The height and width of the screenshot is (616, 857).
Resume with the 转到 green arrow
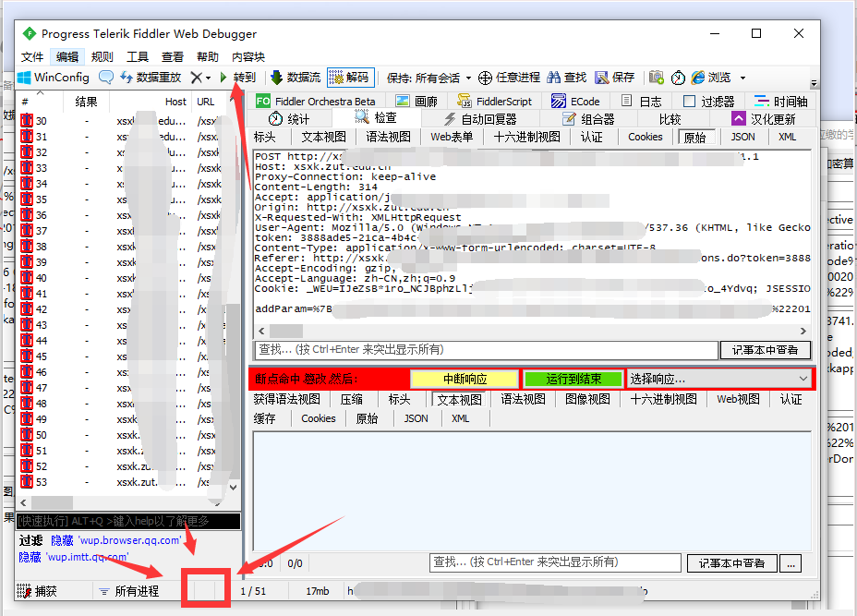pyautogui.click(x=237, y=77)
